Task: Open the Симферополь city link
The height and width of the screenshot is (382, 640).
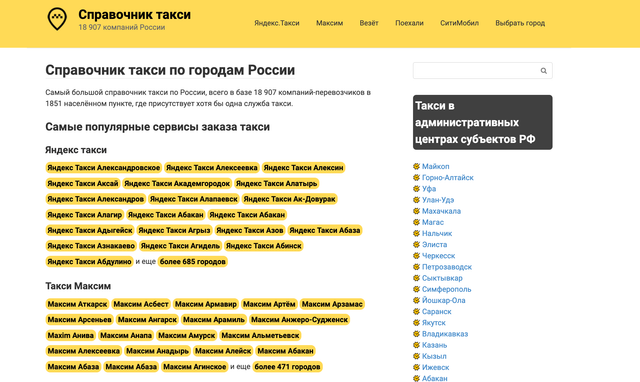Action: click(447, 289)
